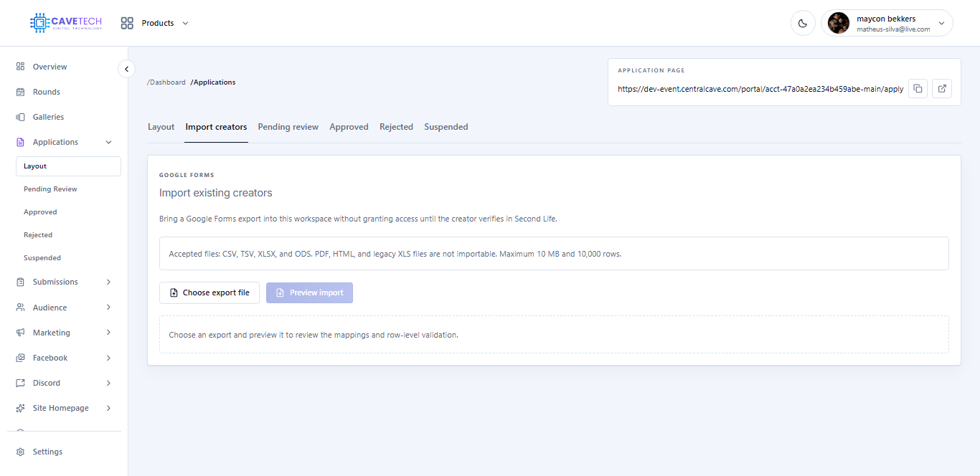Click the Submissions clipboard icon

(20, 282)
